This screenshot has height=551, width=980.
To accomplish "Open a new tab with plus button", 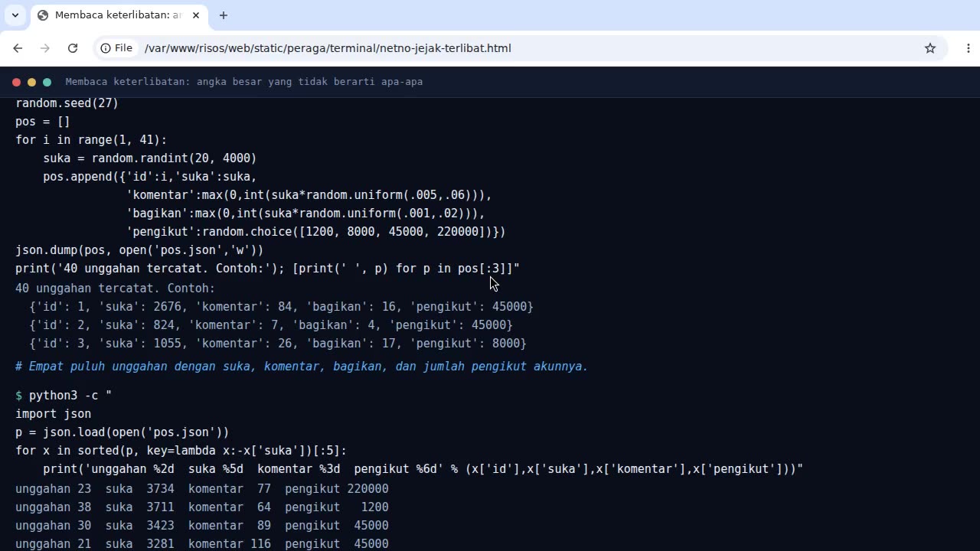I will [224, 15].
